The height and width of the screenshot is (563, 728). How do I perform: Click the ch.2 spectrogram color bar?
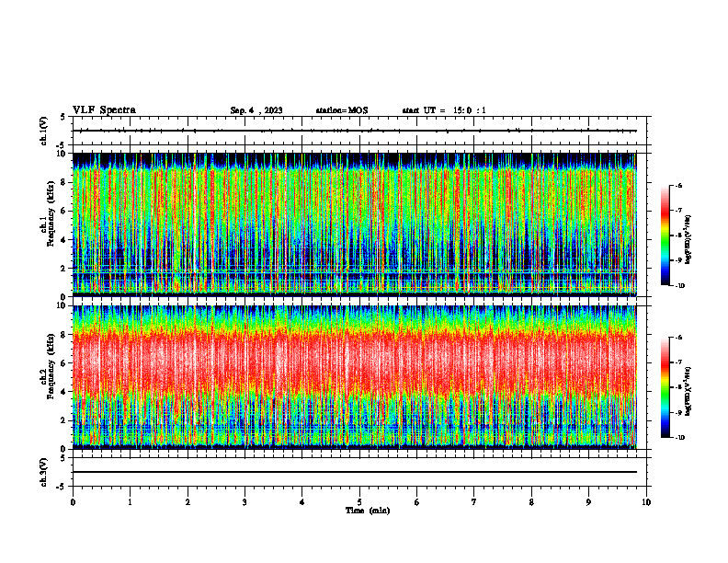coord(665,387)
